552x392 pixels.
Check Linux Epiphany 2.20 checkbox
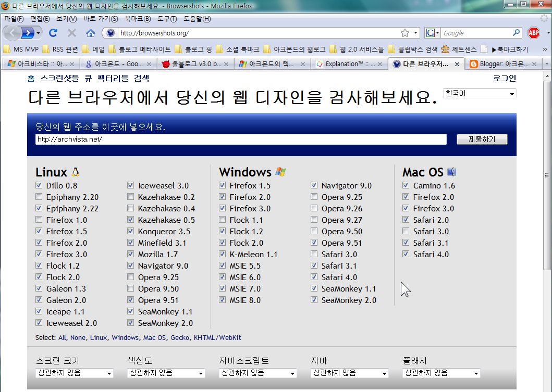(x=39, y=197)
